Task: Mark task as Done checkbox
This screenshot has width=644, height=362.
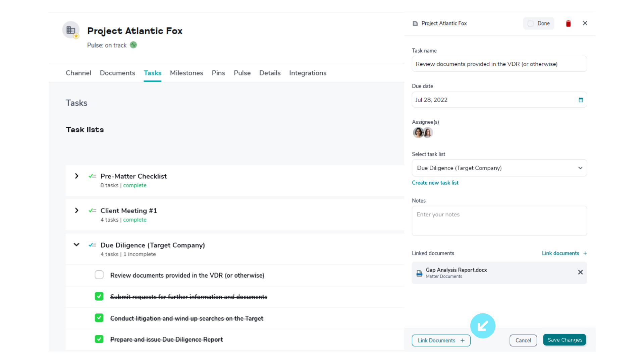Action: coord(531,23)
